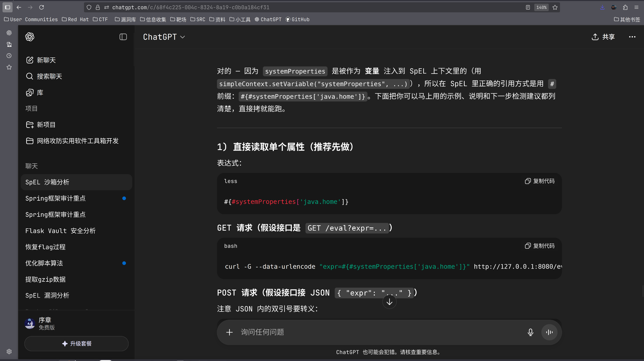This screenshot has height=361, width=644.
Task: Select the 恢复flag过程 conversation
Action: point(45,247)
